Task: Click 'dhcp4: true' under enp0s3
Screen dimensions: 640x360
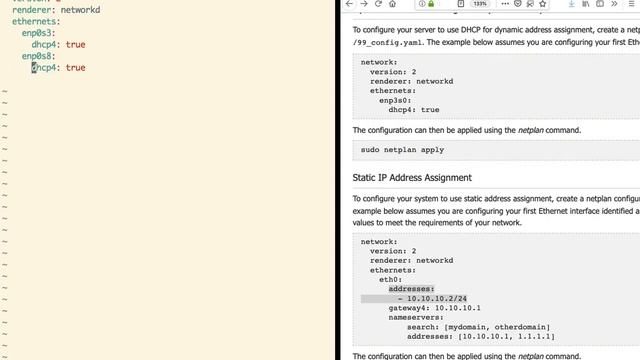Action: pos(58,44)
